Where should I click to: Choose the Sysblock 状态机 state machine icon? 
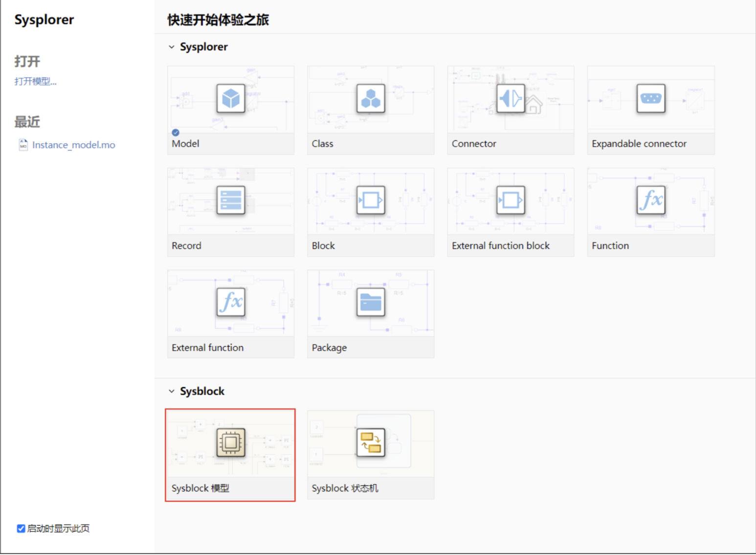coord(371,443)
